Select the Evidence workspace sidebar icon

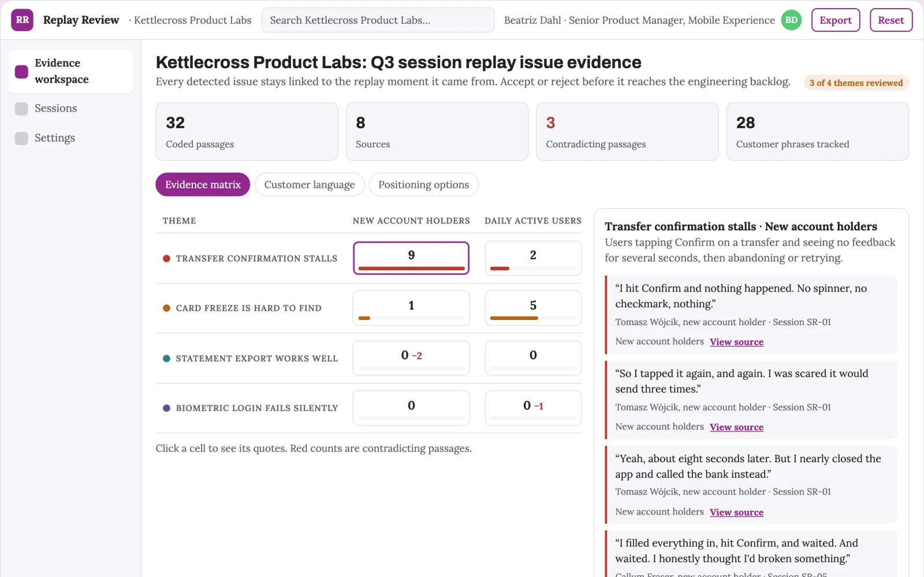click(x=21, y=72)
